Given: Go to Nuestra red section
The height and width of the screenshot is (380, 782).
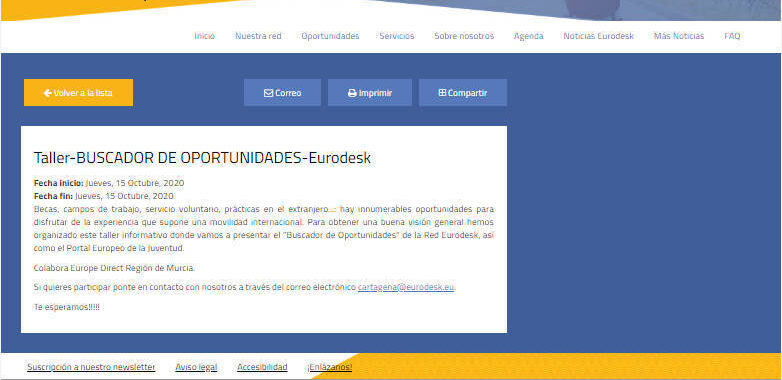Looking at the screenshot, I should pyautogui.click(x=258, y=36).
